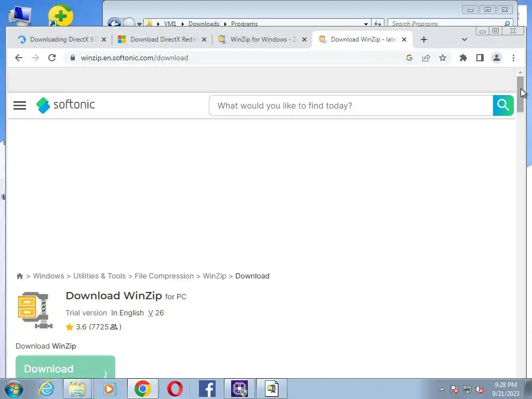Open tab search chevron in Chrome
The height and width of the screenshot is (399, 532).
[x=464, y=39]
